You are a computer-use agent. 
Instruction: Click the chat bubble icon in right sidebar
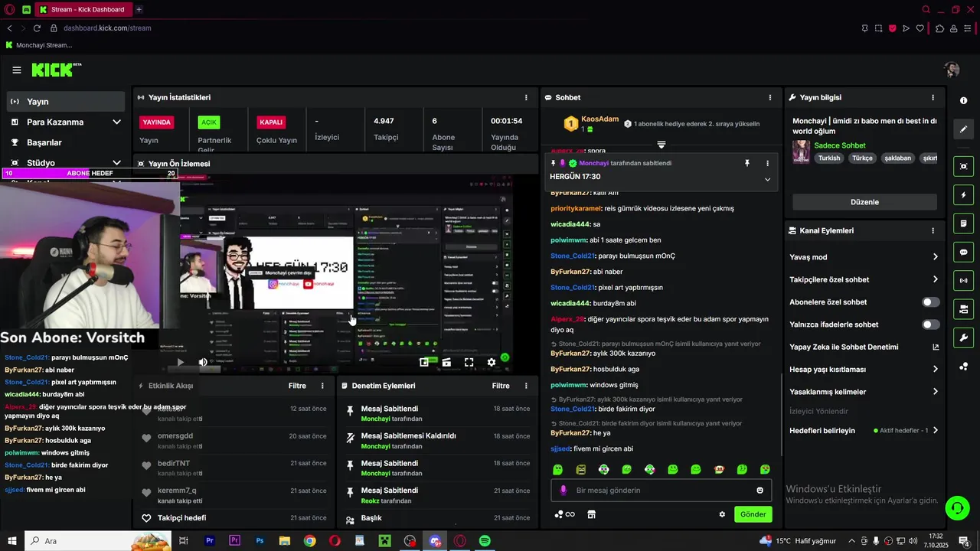click(963, 252)
